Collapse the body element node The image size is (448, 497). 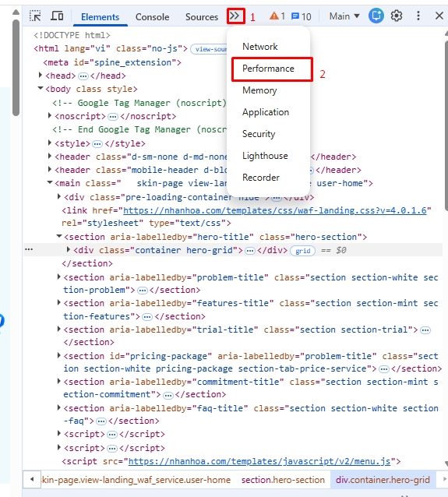41,89
